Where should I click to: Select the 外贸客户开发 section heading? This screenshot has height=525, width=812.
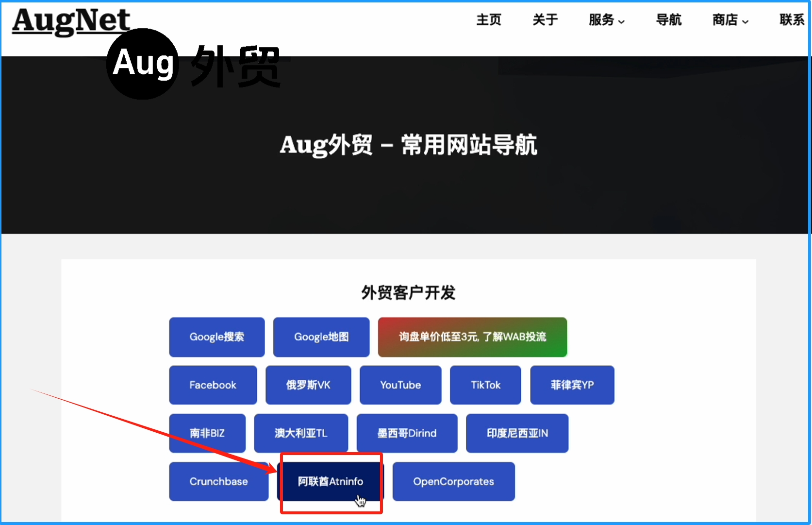pos(409,293)
